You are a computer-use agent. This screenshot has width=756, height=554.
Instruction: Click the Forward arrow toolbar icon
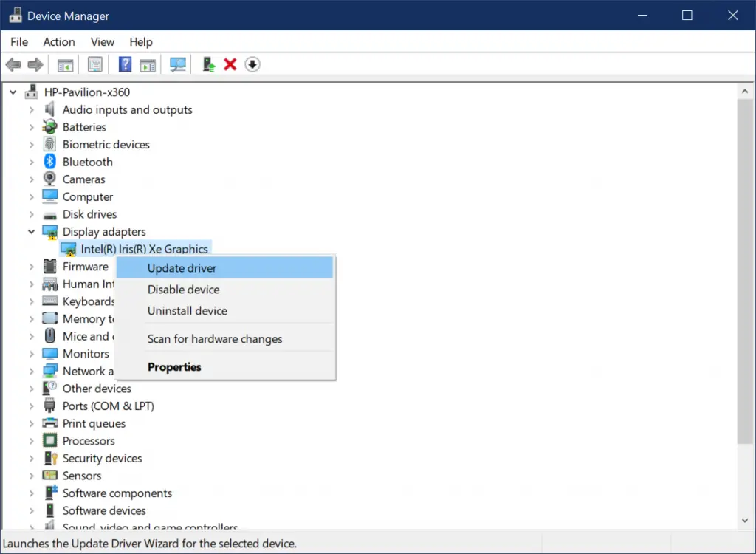click(35, 64)
